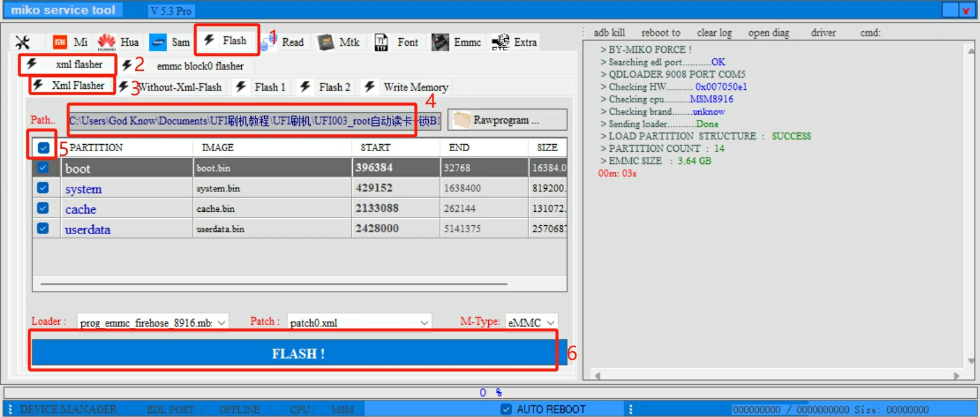Click the log panel scroll-down arrow
Viewport: 980px width, 417px height.
point(971,361)
